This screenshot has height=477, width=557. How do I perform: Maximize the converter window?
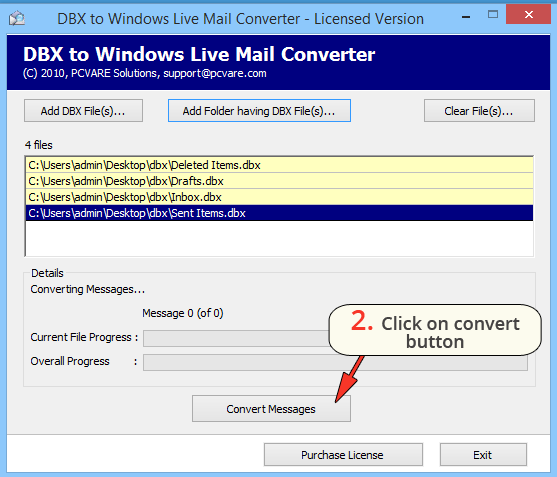(x=493, y=15)
